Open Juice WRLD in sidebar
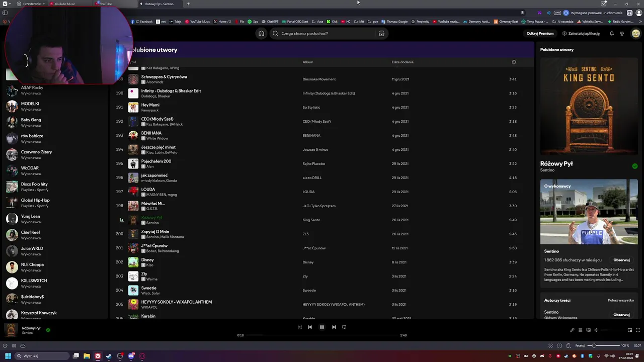644x362 pixels. (55, 251)
